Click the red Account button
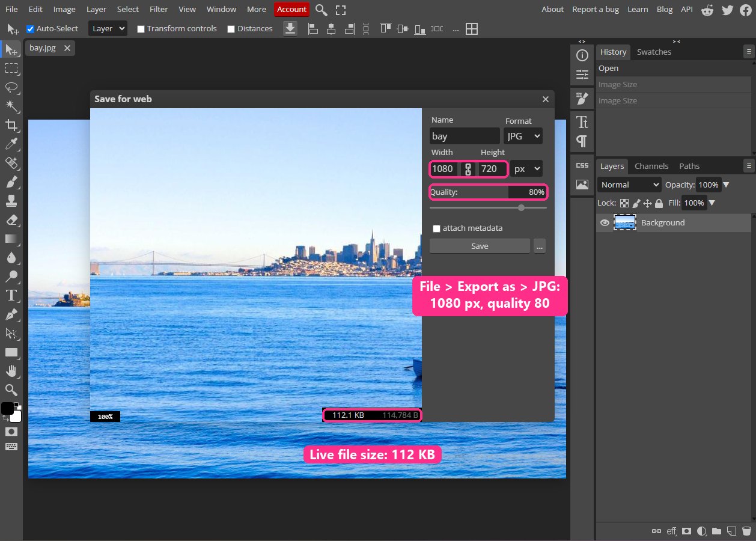 coord(292,10)
